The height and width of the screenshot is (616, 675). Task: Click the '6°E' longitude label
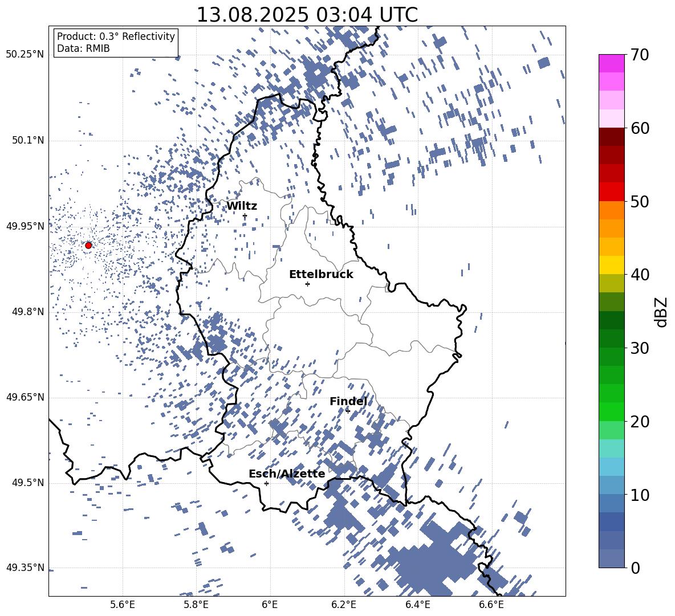tap(270, 605)
